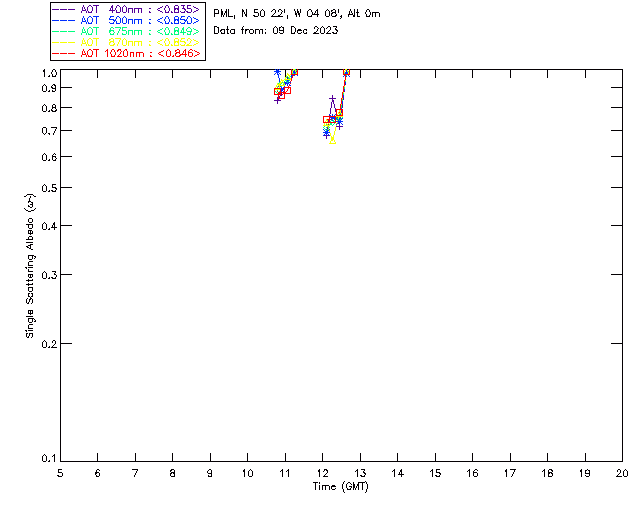Viewport: 640px width, 512px height.
Task: Click the yellow triangle marker at lowest point
Action: 332,140
